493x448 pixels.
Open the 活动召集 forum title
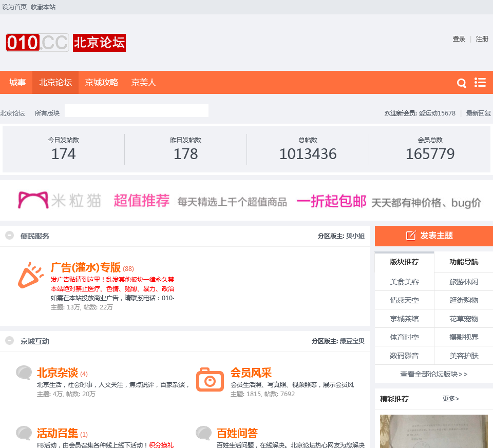(57, 433)
